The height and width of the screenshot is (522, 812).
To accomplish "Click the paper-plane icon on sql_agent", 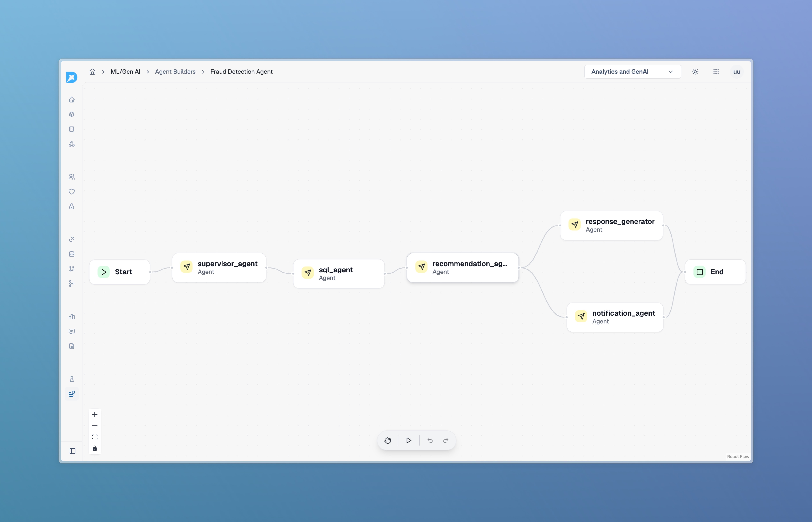I will tap(308, 272).
